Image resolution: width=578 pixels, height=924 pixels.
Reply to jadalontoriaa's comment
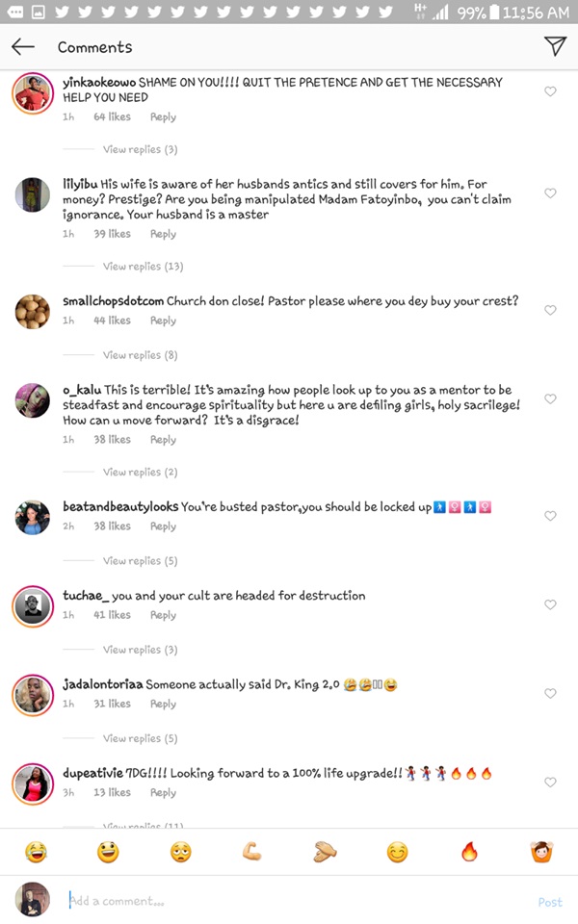[x=163, y=704]
